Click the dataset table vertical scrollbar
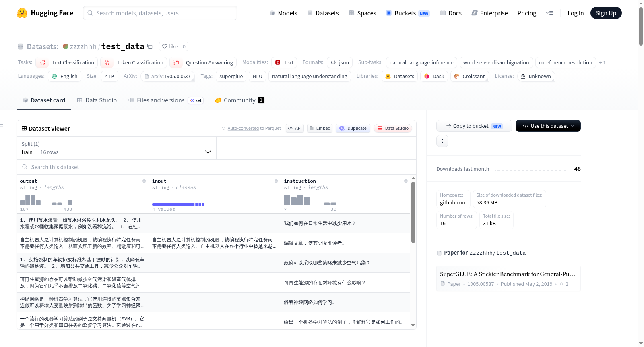This screenshot has width=644, height=347. pyautogui.click(x=413, y=212)
